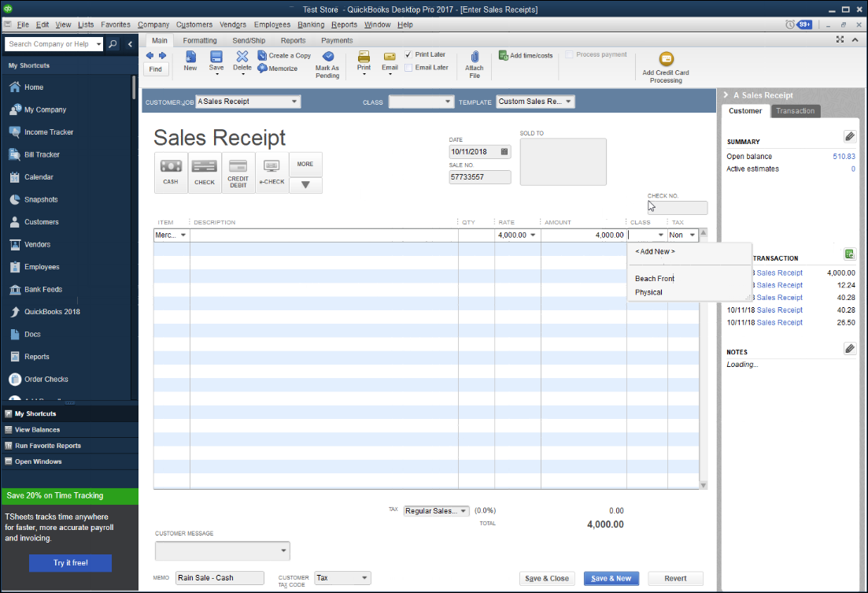Select Beach Front class
This screenshot has width=868, height=593.
[x=655, y=279]
